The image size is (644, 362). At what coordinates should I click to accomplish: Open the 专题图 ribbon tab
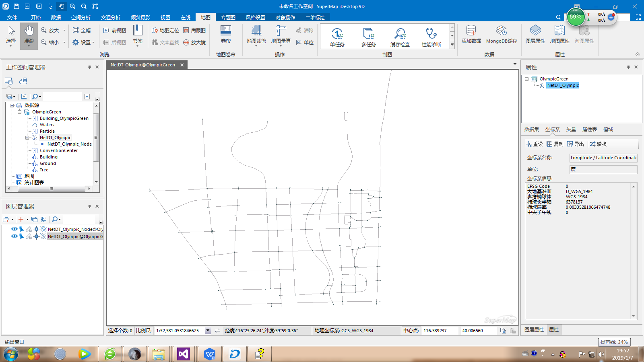point(228,17)
